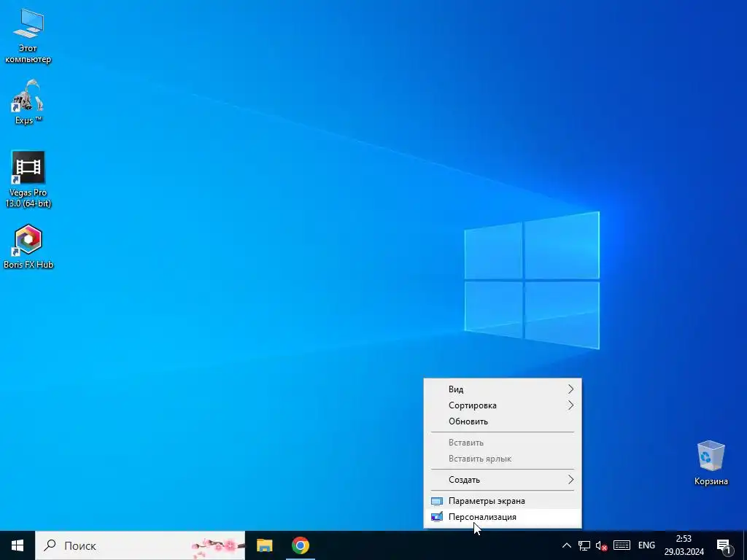Image resolution: width=747 pixels, height=560 pixels.
Task: Open the clock showing 2:53
Action: 684,545
